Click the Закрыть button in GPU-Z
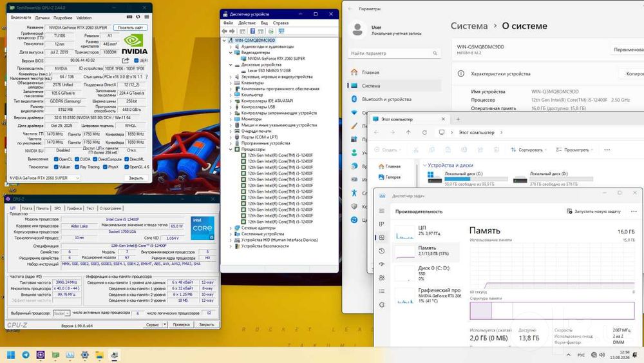 tap(136, 178)
